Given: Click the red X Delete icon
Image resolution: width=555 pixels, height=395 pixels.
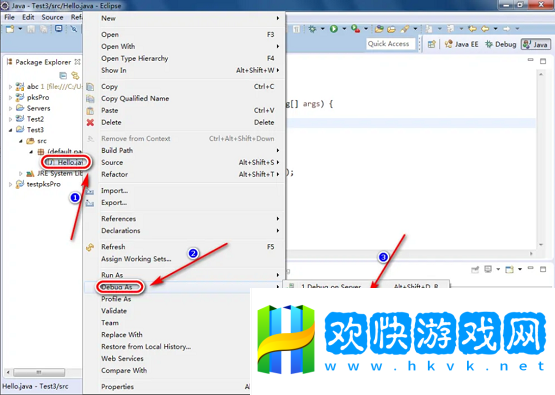Looking at the screenshot, I should click(90, 122).
